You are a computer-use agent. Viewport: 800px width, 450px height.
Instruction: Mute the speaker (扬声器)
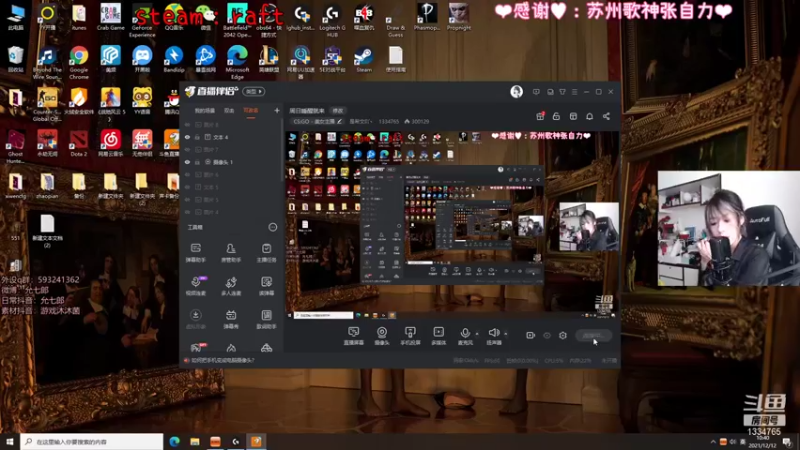coord(494,336)
